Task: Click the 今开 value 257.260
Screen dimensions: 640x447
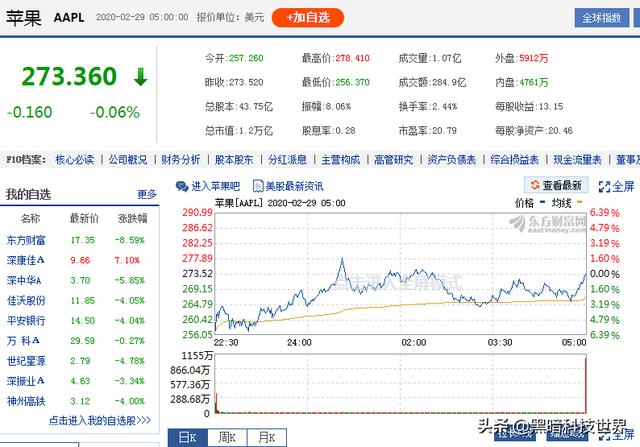Action: coord(246,58)
